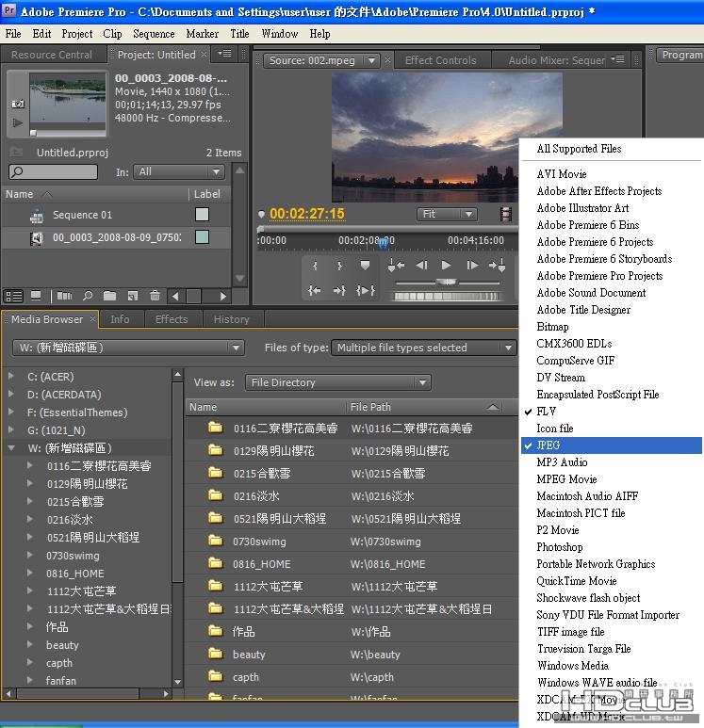Viewport: 704px width, 728px height.
Task: Sort project items by Label column
Action: (x=206, y=194)
